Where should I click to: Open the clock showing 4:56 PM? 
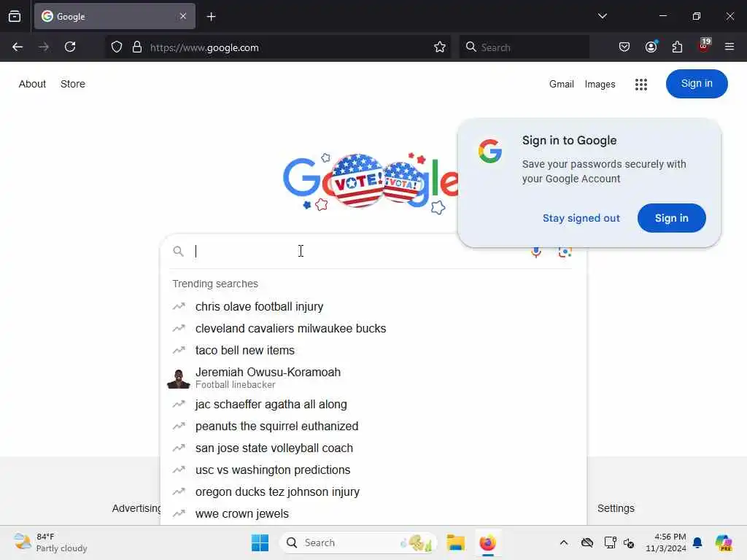point(665,542)
